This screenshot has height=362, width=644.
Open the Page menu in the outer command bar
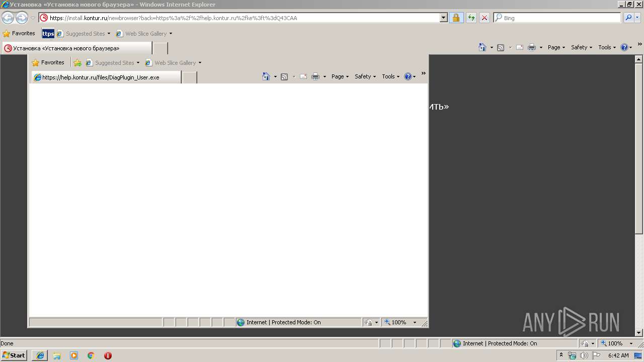point(556,47)
